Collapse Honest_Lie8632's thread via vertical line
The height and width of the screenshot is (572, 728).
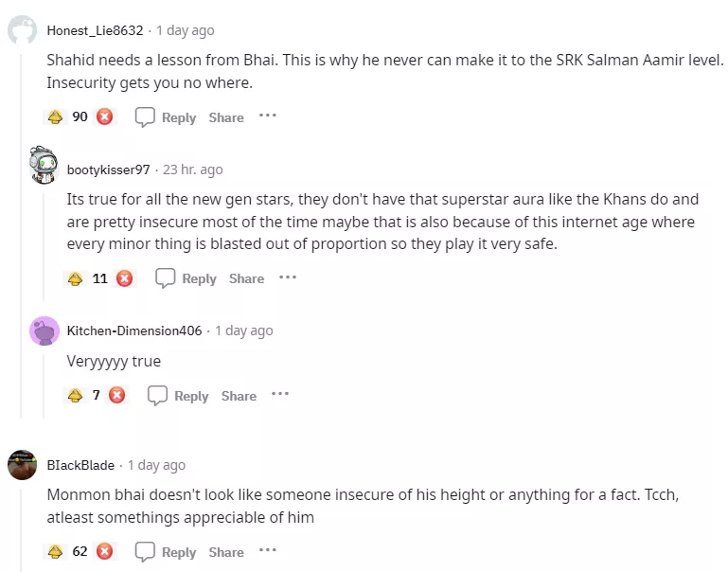click(22, 237)
